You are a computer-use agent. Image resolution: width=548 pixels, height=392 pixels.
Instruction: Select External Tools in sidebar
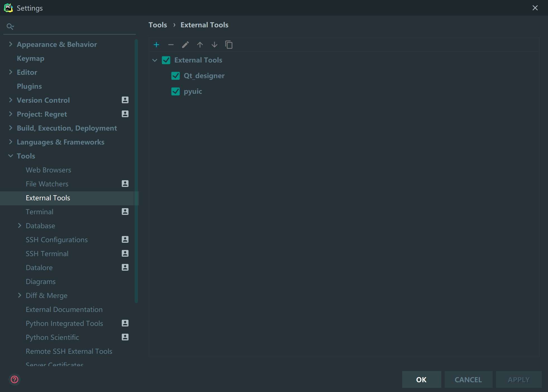click(48, 198)
